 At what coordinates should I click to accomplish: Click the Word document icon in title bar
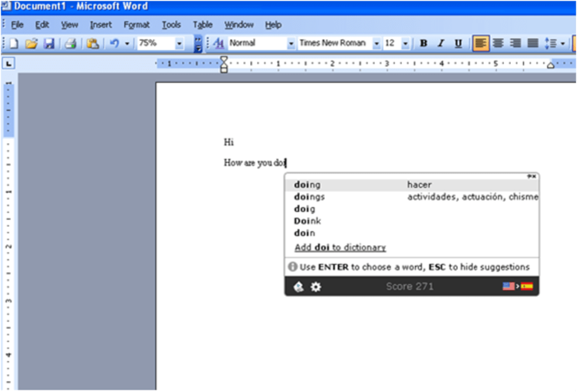6,6
